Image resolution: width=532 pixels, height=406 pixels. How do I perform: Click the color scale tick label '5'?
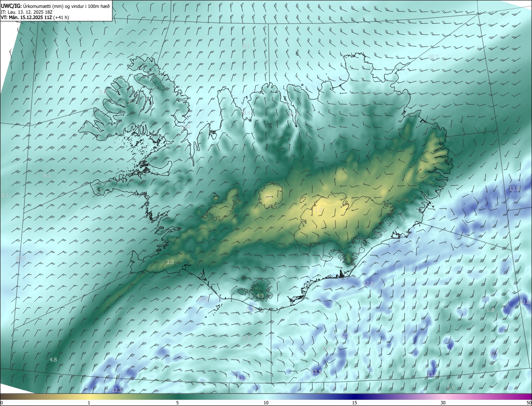point(177,403)
